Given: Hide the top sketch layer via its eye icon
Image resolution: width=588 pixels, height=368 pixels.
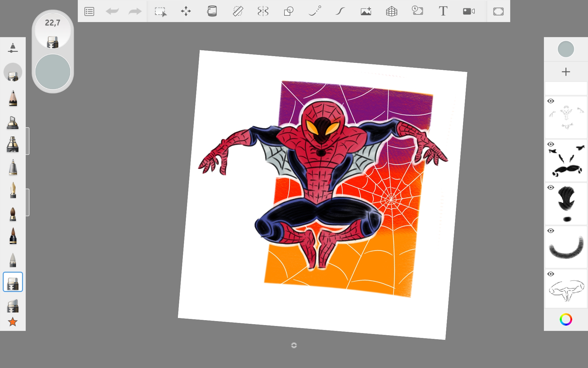Looking at the screenshot, I should tap(551, 101).
